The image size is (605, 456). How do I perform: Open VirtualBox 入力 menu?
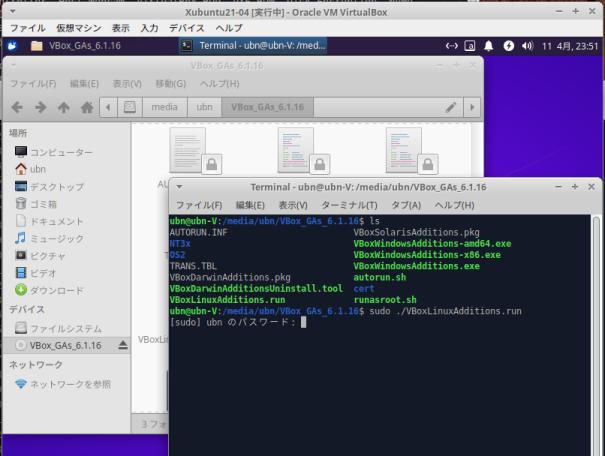(149, 28)
